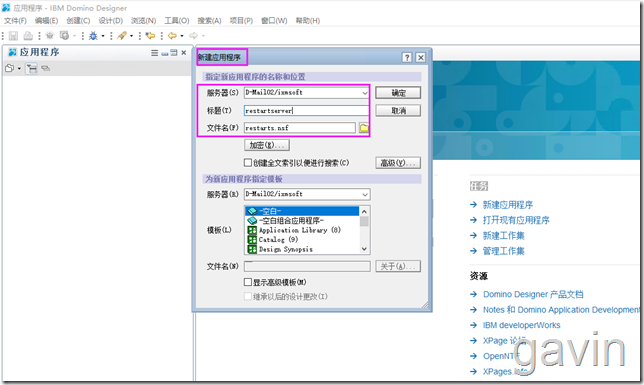Click the blue bug Debug icon
This screenshot has height=385, width=644.
coord(93,36)
